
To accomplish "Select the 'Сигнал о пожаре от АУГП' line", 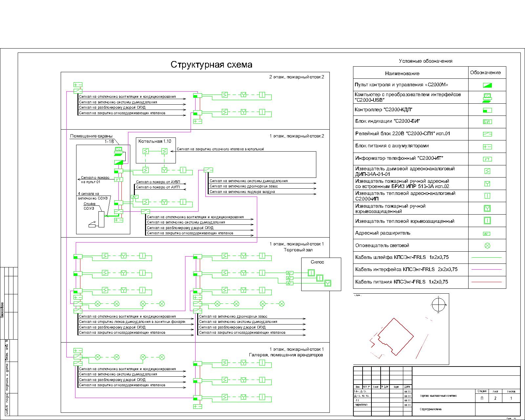I will click(x=158, y=187).
